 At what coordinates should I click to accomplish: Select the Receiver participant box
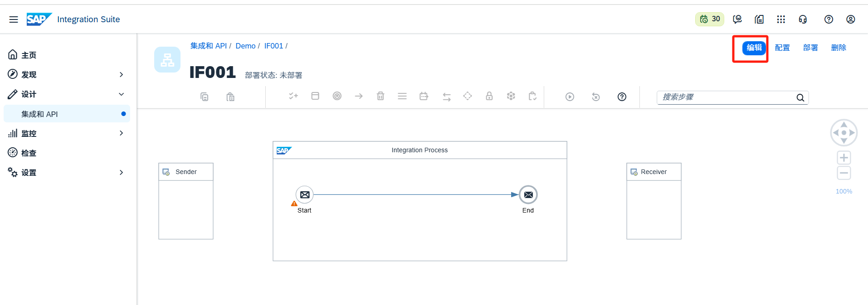pyautogui.click(x=654, y=201)
